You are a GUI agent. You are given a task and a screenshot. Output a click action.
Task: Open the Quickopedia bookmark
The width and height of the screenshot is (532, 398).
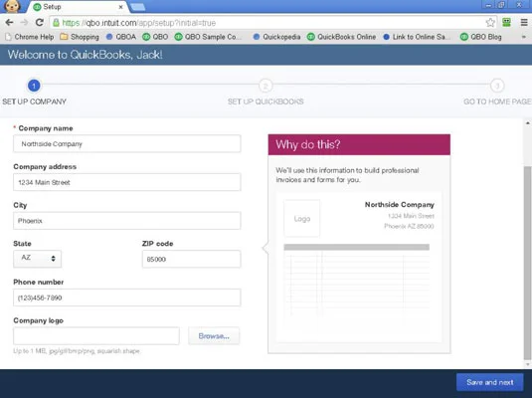(276, 37)
